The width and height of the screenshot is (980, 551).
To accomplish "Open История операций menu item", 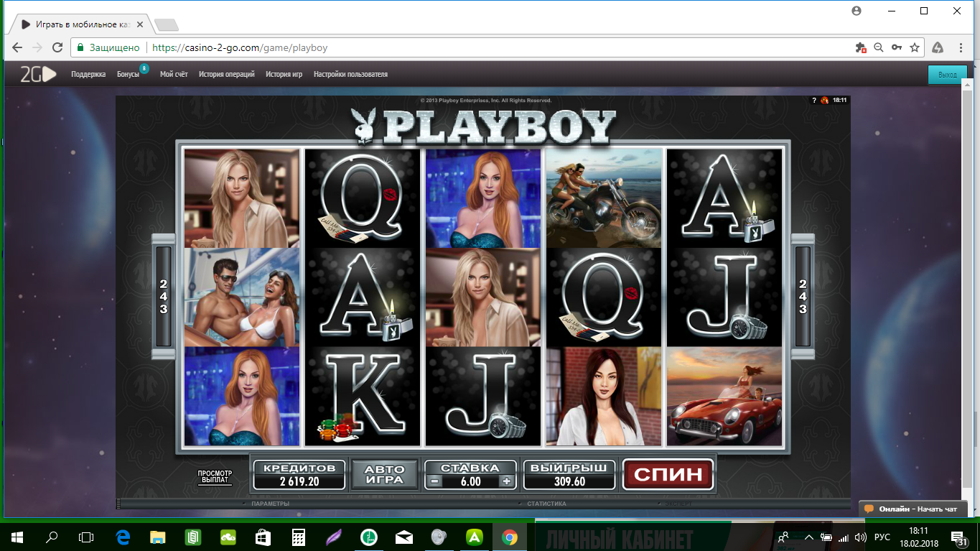I will 227,74.
